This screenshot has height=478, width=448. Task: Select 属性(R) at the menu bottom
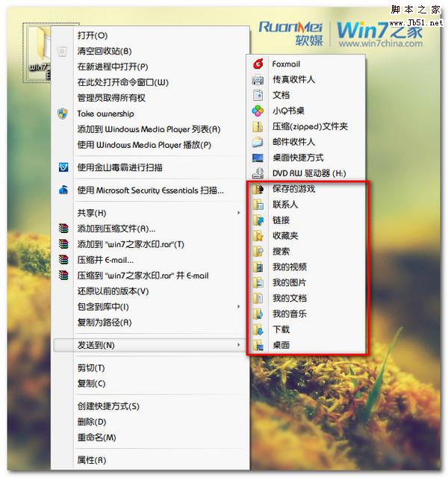click(x=92, y=460)
